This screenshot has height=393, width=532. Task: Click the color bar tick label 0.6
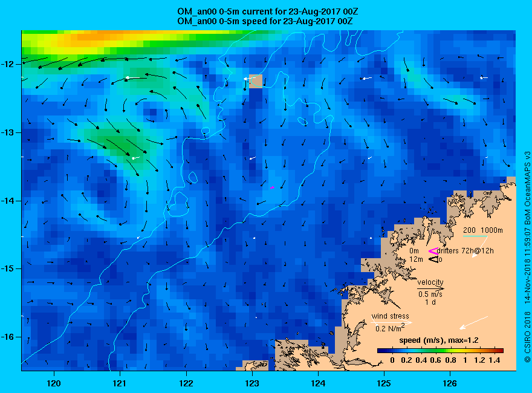coord(436,360)
